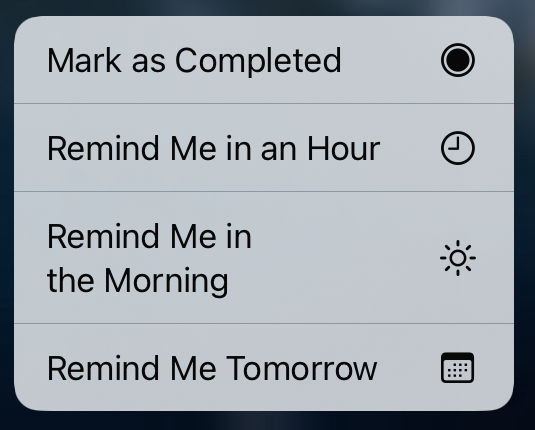Snooze the reminder for one hour
The height and width of the screenshot is (430, 535).
(264, 148)
